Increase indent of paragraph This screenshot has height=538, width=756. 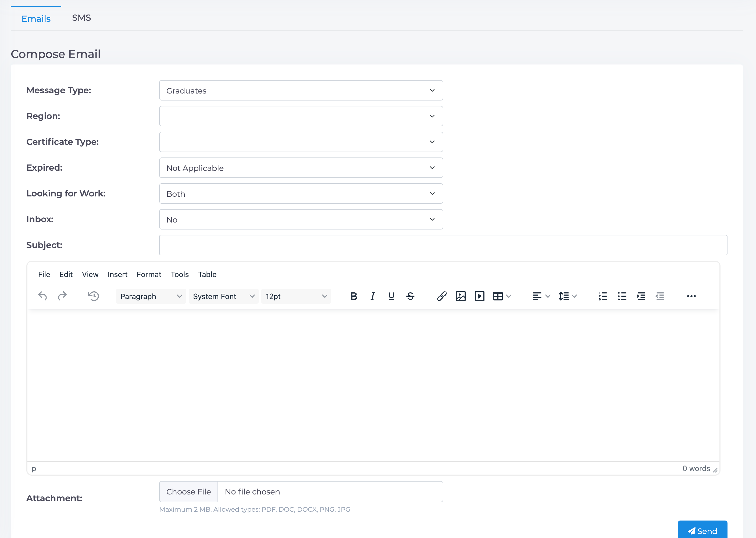(641, 296)
